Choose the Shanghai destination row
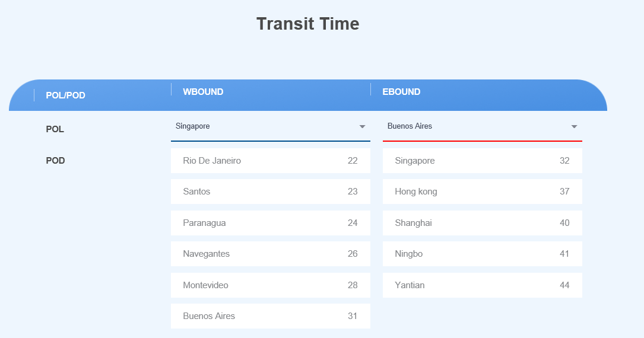Screen dimensions: 644x338 [482, 223]
